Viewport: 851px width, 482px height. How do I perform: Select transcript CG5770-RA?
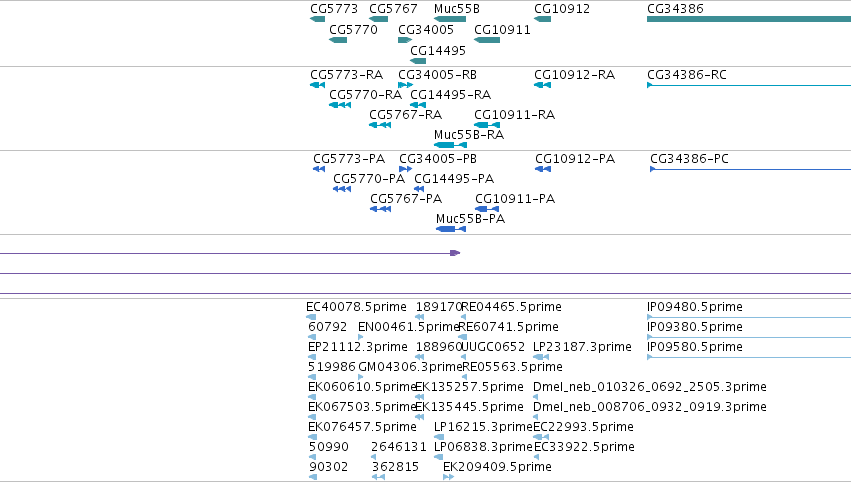tap(365, 95)
